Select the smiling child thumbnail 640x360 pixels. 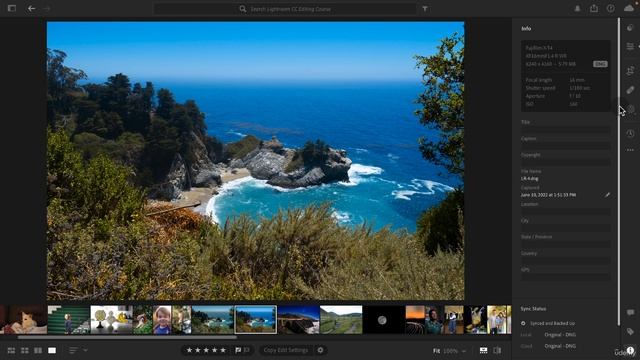pos(162,320)
